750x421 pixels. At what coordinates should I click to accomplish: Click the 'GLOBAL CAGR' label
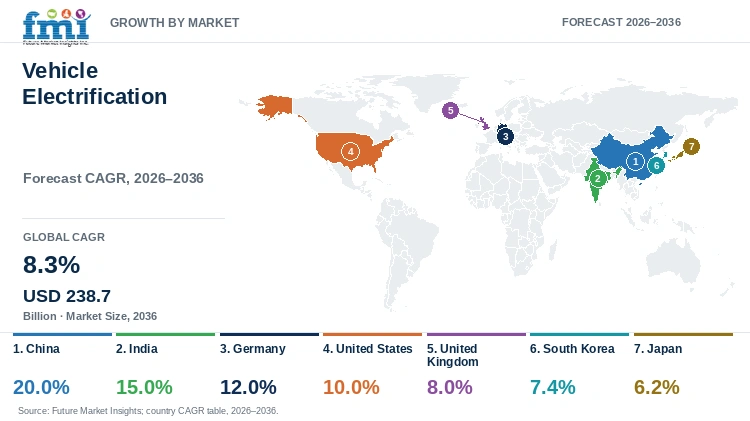pos(64,237)
